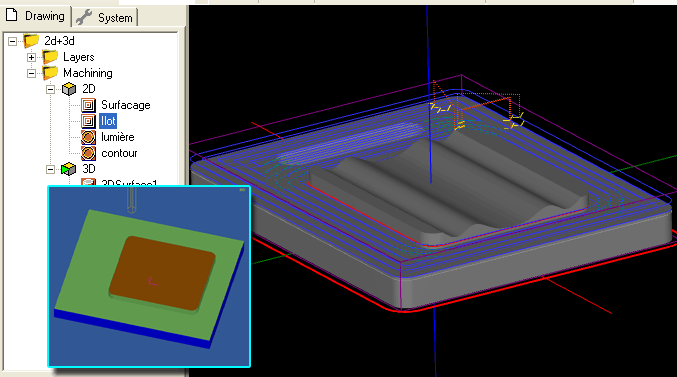Click the lumière profile operation icon

(x=89, y=137)
